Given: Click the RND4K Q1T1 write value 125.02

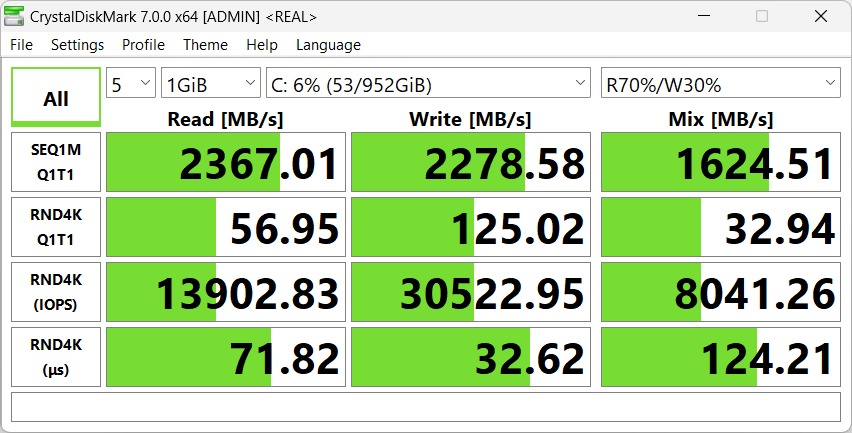Looking at the screenshot, I should pyautogui.click(x=471, y=227).
